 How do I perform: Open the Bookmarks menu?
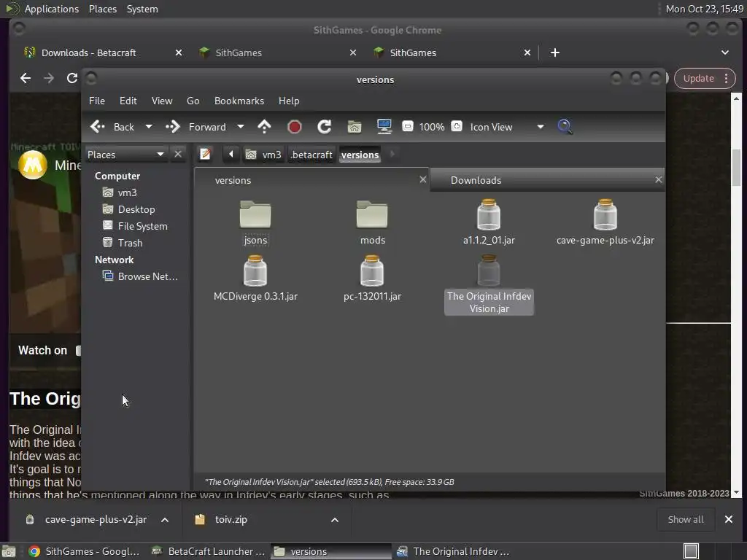tap(239, 101)
